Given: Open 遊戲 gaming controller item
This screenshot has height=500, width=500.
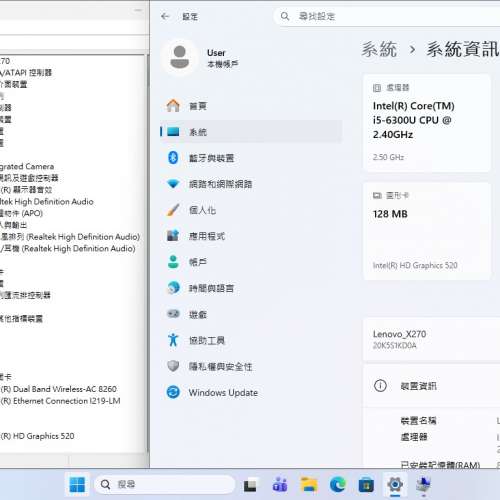Looking at the screenshot, I should point(251,314).
